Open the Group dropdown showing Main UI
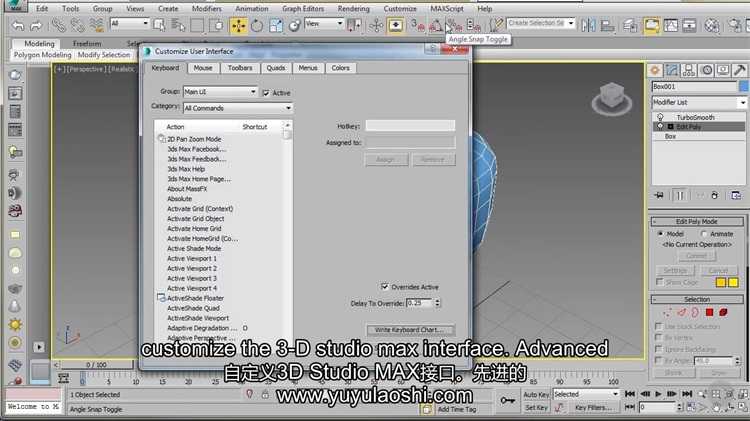 click(x=220, y=91)
